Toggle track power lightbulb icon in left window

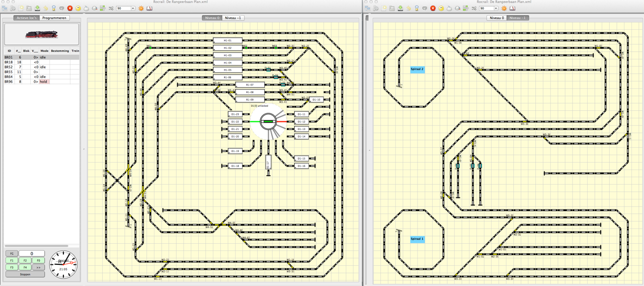click(x=54, y=9)
